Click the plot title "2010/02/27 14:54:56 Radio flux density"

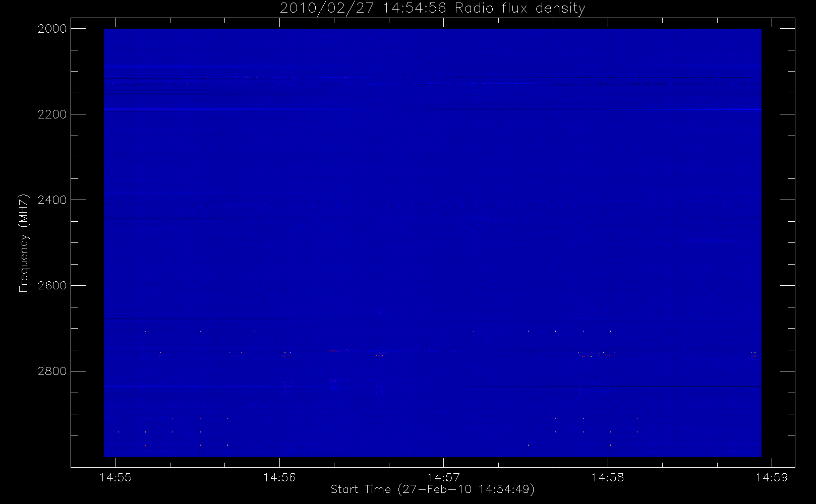click(433, 9)
